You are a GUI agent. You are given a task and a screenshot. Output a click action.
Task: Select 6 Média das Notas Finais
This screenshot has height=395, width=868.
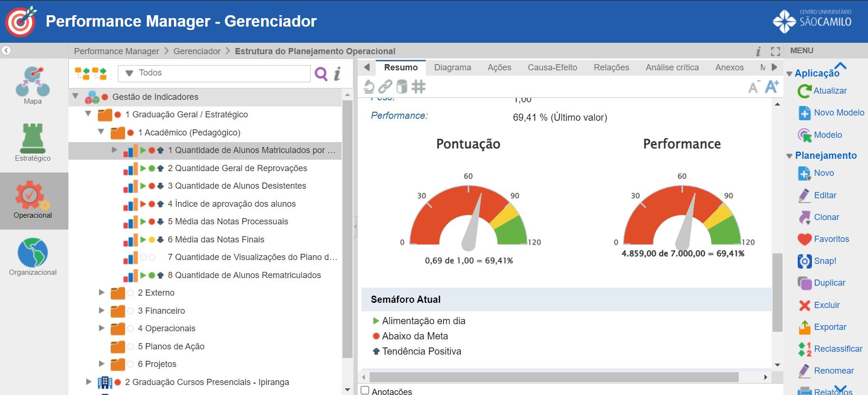(x=216, y=240)
